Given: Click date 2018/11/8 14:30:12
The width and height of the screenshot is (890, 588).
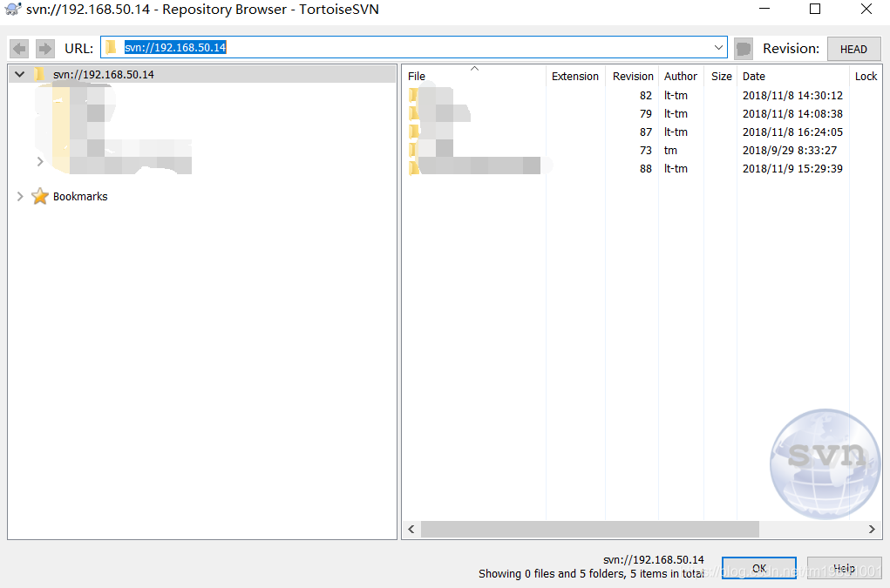Looking at the screenshot, I should pyautogui.click(x=792, y=95).
